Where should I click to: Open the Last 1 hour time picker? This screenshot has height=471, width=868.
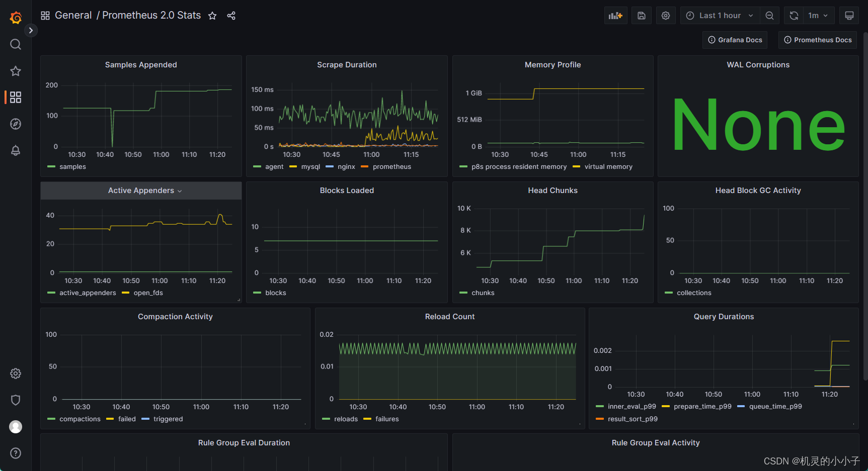[720, 16]
